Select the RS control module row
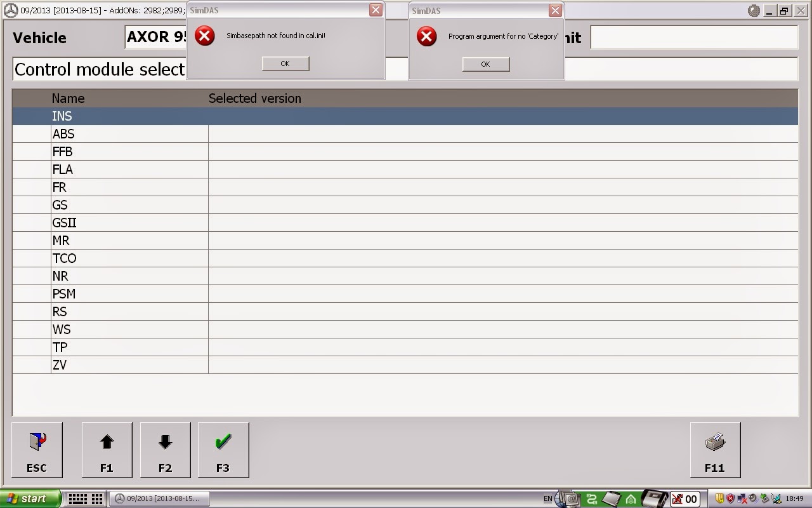 [405, 312]
